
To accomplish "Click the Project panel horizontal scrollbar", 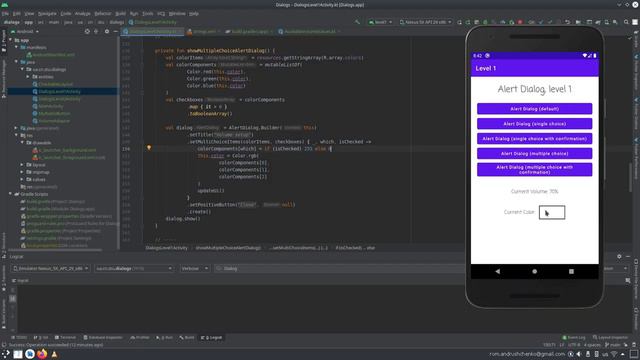I will pyautogui.click(x=56, y=250).
